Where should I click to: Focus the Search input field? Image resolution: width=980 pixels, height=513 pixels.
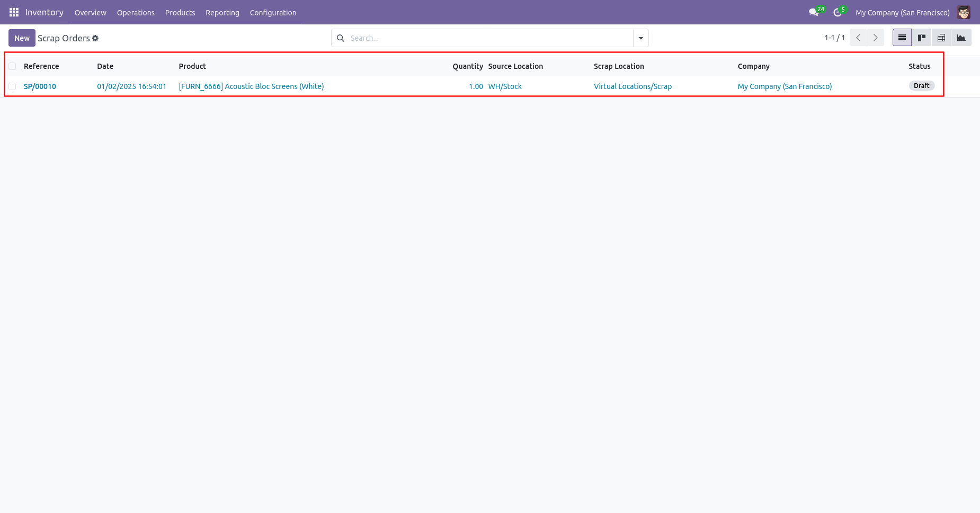(x=490, y=38)
